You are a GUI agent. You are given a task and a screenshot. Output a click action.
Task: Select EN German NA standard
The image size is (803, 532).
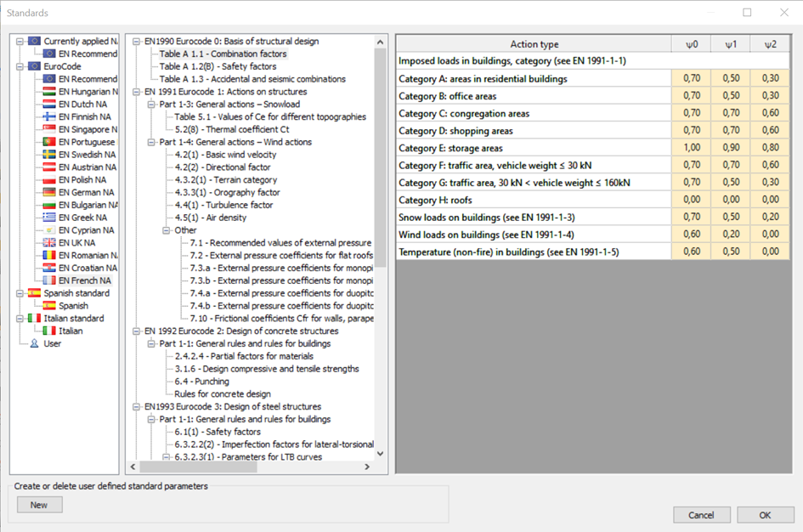click(86, 193)
